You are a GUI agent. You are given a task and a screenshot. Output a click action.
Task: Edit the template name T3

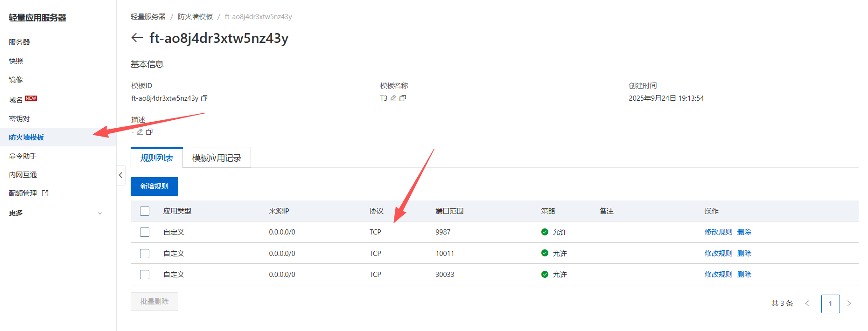[393, 98]
